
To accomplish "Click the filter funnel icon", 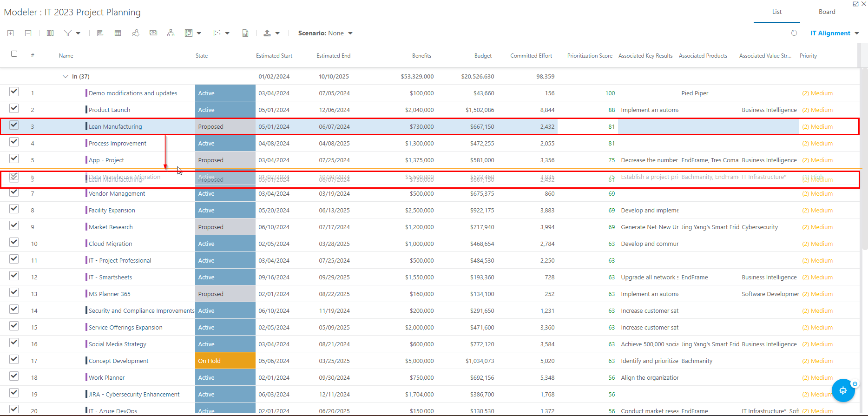I will [68, 33].
